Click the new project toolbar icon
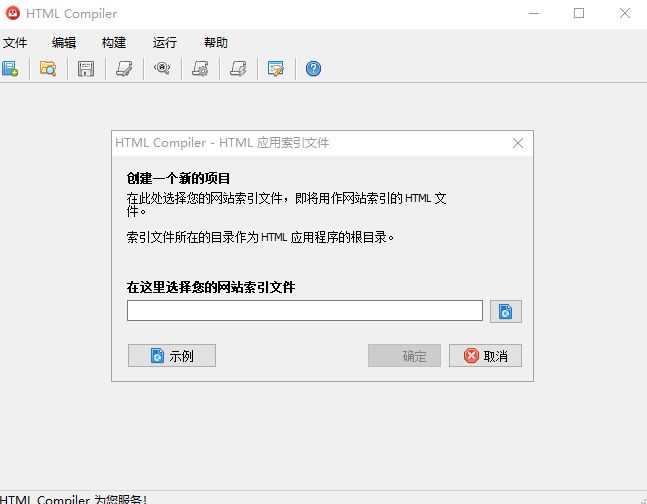This screenshot has height=504, width=647. point(10,69)
